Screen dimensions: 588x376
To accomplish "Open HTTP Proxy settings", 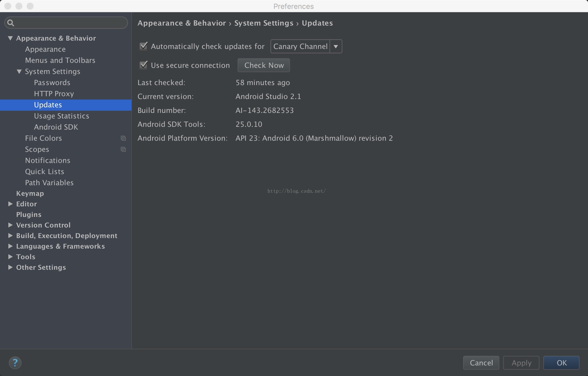I will 54,94.
